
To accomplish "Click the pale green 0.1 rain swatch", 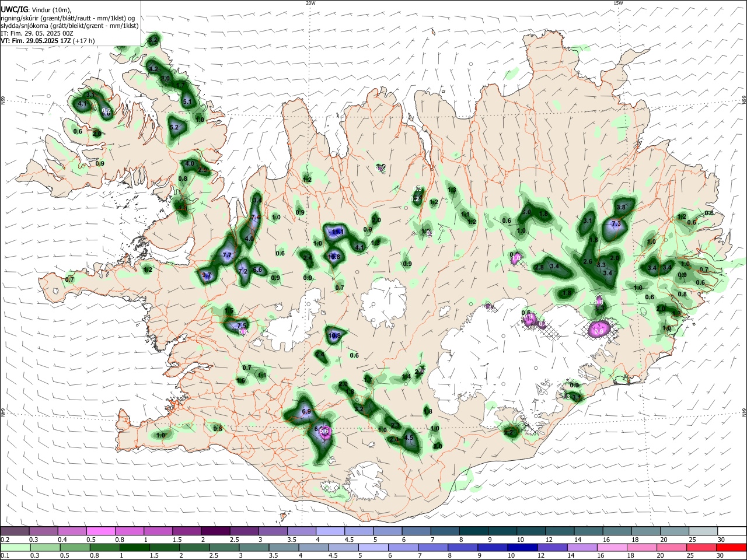I will (15, 548).
